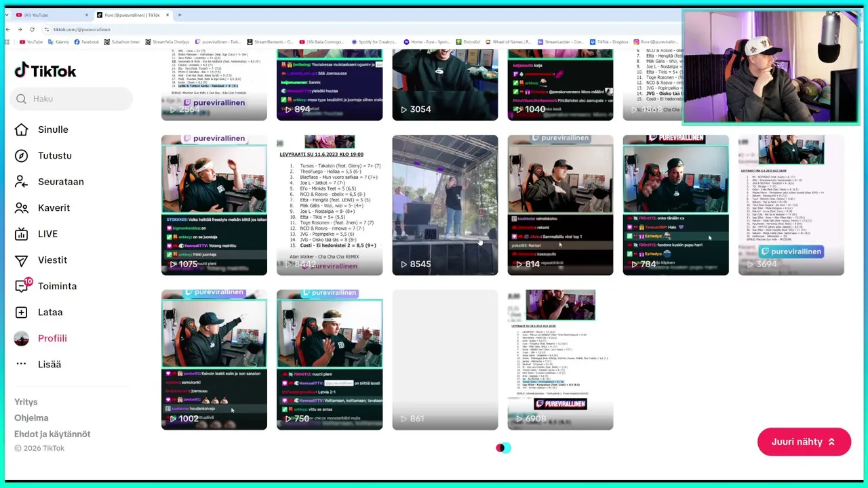Open the stage video with 8545 views
Screen dimensions: 868x488
[445, 205]
